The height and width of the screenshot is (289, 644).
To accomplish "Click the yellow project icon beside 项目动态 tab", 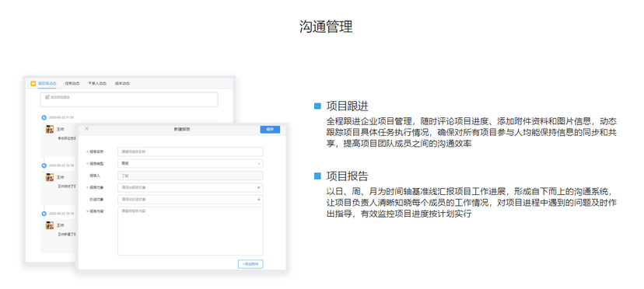I will click(x=33, y=83).
